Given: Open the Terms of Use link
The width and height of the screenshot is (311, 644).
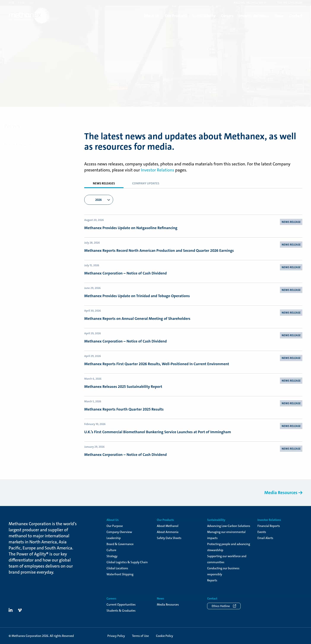Looking at the screenshot, I should 140,636.
